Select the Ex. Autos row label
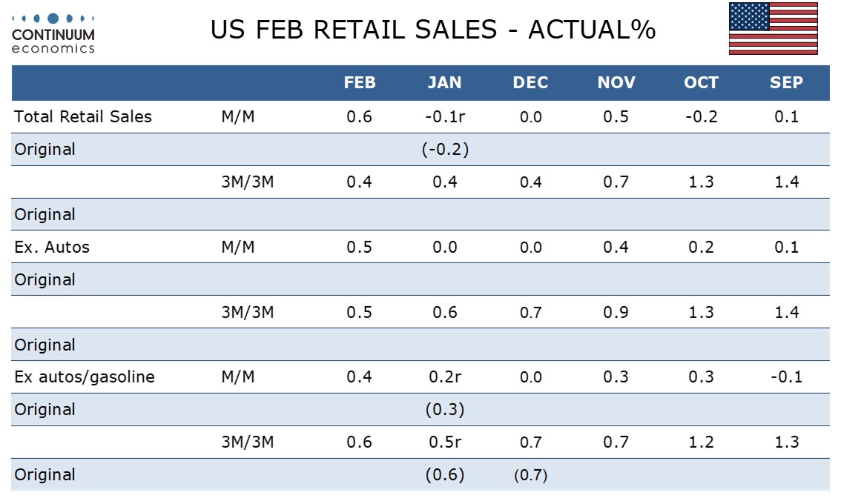The width and height of the screenshot is (841, 504). click(x=52, y=247)
